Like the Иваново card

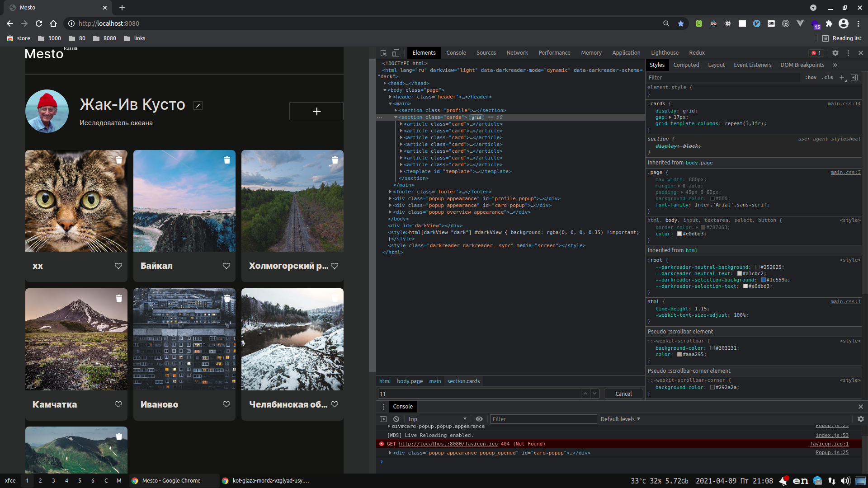pos(226,404)
